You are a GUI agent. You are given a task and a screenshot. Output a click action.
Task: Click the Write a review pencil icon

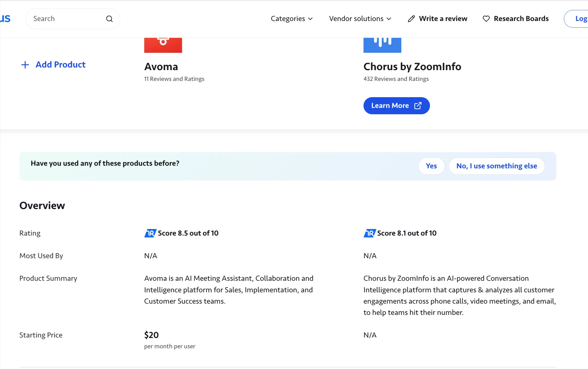[x=411, y=19]
